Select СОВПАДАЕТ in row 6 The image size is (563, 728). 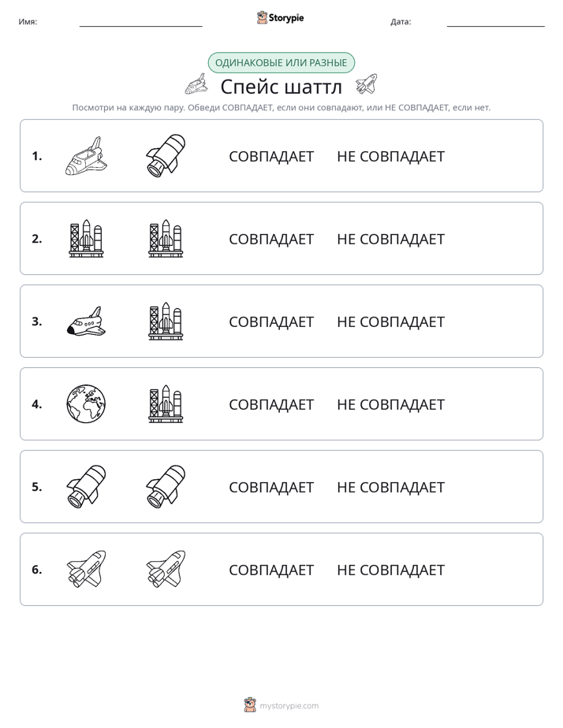[271, 570]
